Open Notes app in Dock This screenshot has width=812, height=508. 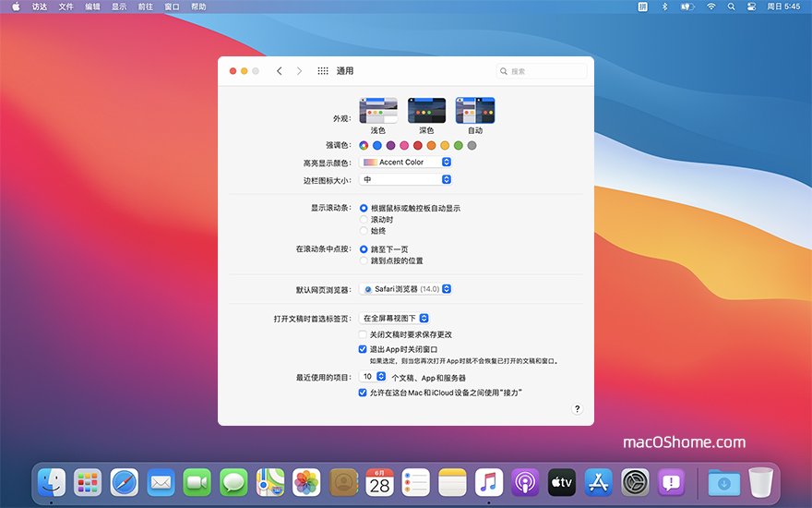[x=453, y=482]
